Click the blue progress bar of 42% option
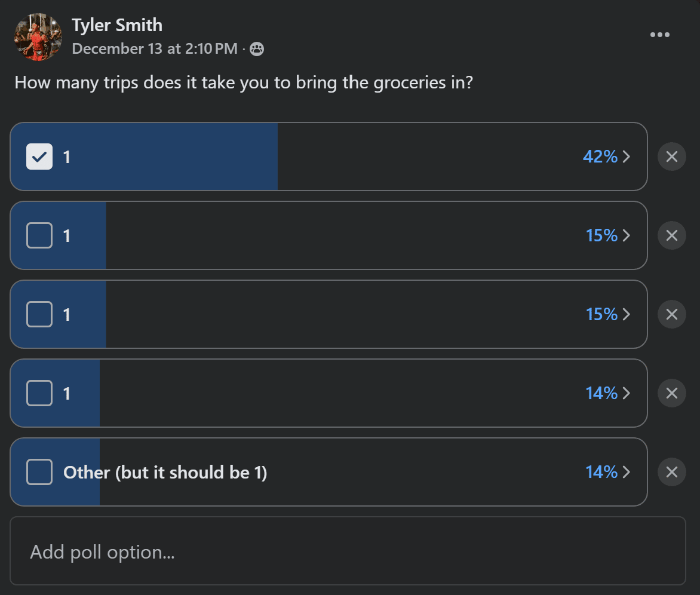Viewport: 700px width, 595px height. click(144, 157)
